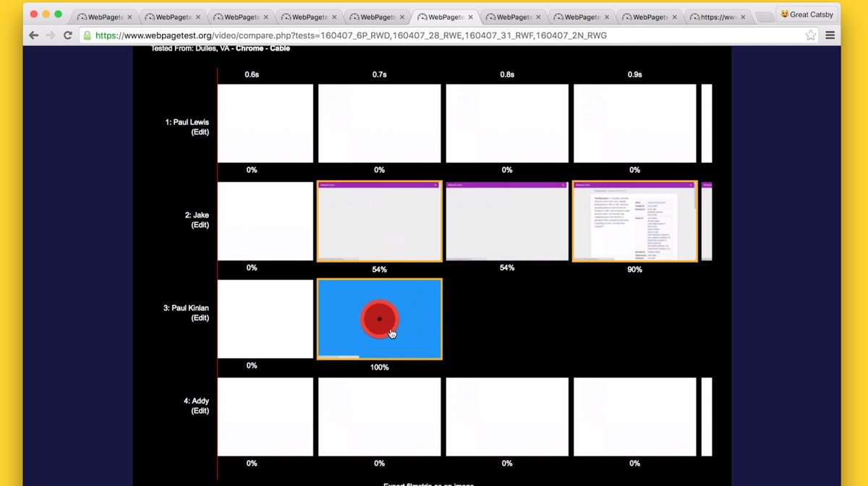Click the '2: Jake' row label
The width and height of the screenshot is (868, 486).
197,215
